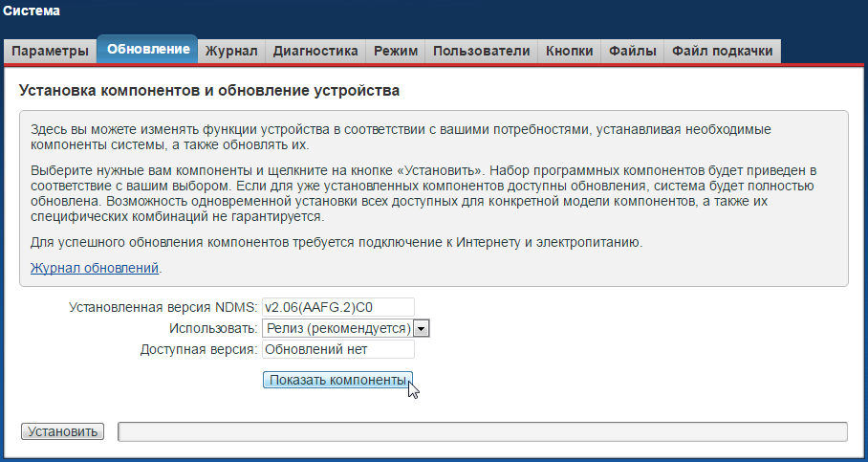Click the Установка компонентов section heading
The width and height of the screenshot is (868, 462).
(x=208, y=91)
